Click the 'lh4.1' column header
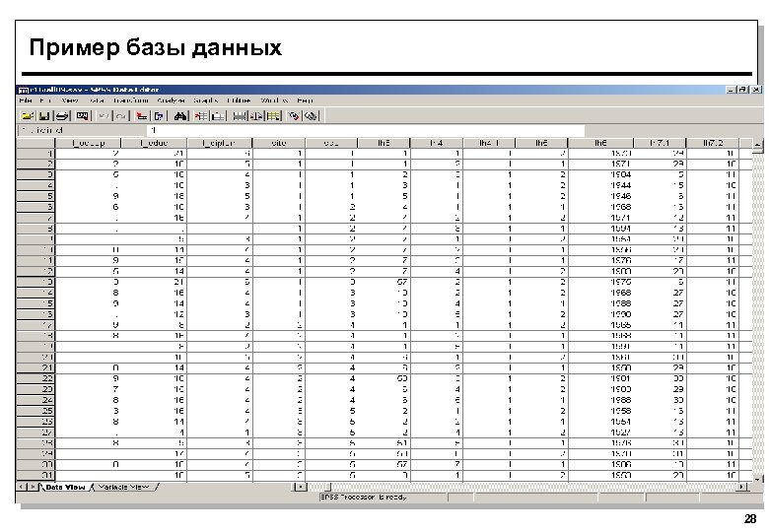The height and width of the screenshot is (532, 769). tap(488, 143)
